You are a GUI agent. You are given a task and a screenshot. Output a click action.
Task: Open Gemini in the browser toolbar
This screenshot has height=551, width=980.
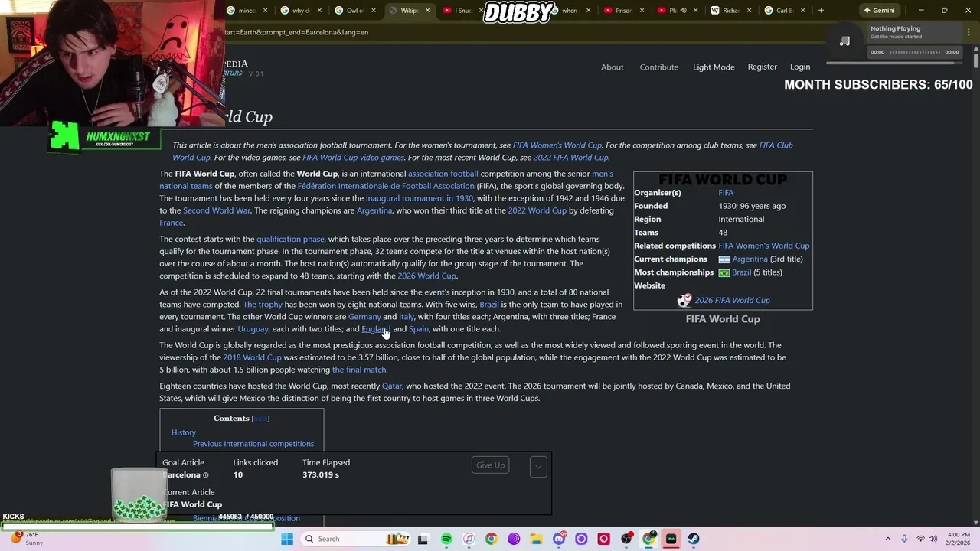879,11
